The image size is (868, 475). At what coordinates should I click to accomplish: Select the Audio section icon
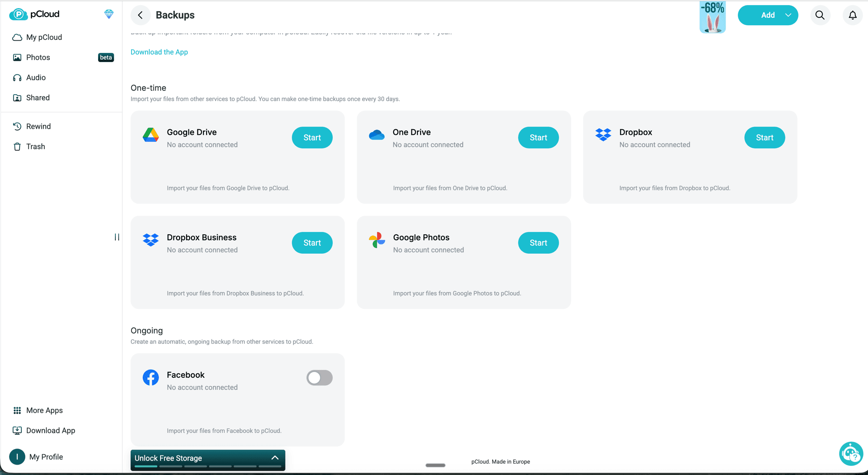[x=17, y=77]
